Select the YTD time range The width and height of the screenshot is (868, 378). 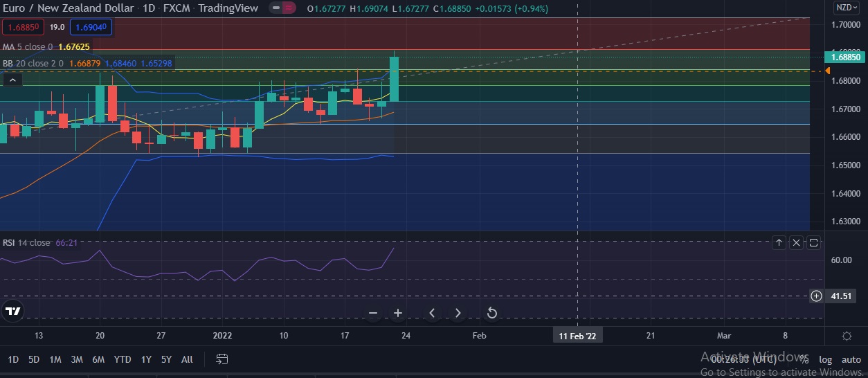point(123,359)
